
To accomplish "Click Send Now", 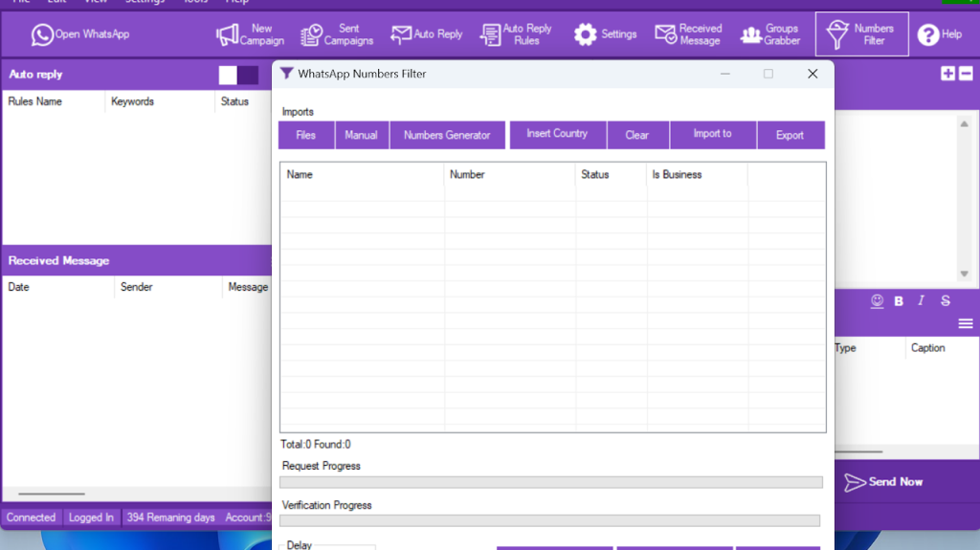I will tap(883, 482).
